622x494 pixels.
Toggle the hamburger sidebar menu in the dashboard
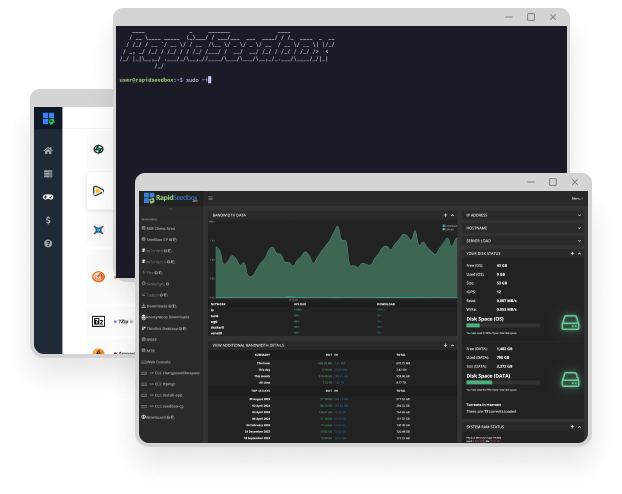click(210, 199)
